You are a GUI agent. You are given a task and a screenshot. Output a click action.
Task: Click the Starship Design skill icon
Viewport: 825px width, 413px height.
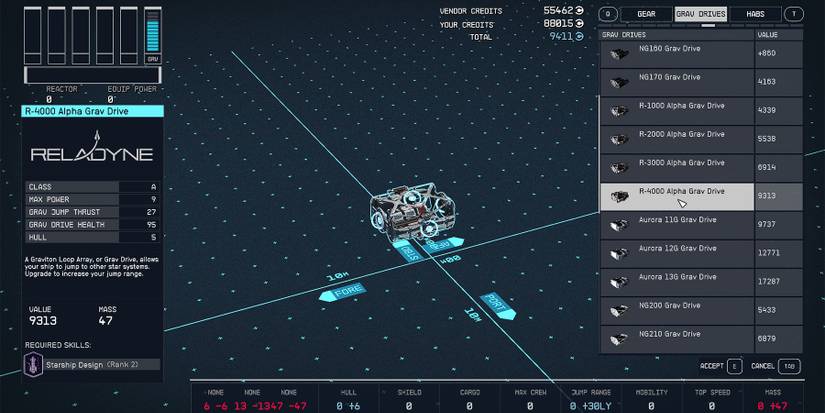35,365
